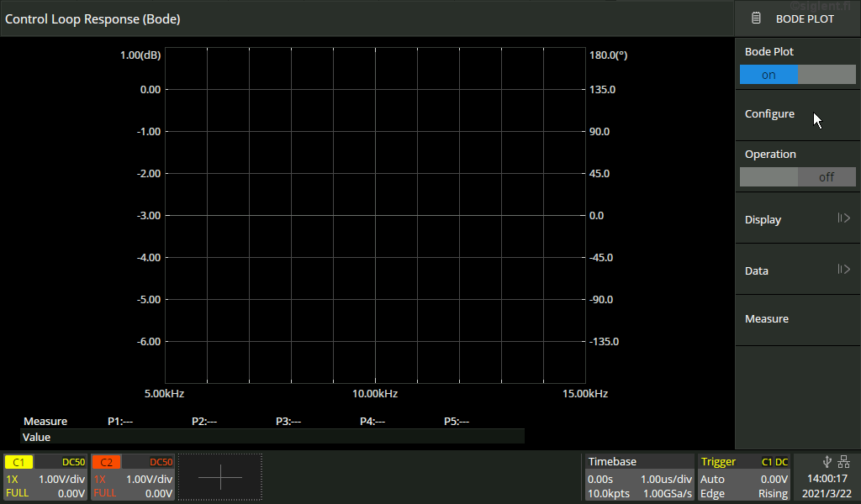Open the Configure menu item
The width and height of the screenshot is (861, 504).
(x=797, y=114)
